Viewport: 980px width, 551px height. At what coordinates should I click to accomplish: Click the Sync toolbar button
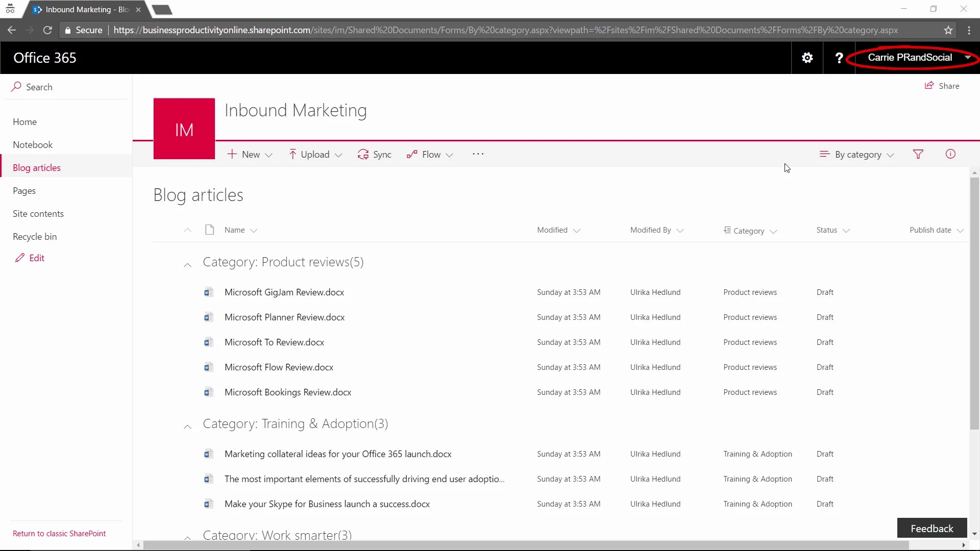[375, 155]
